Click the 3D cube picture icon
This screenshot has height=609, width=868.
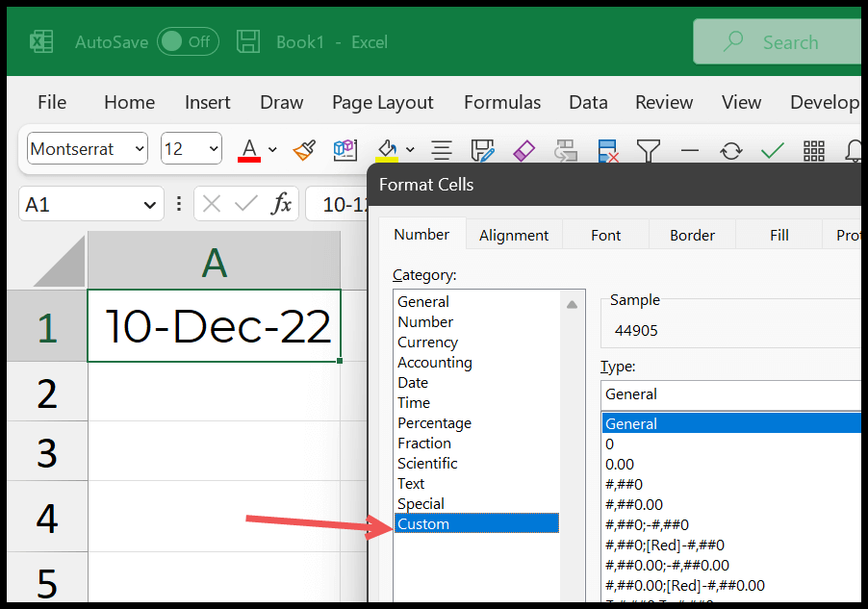pos(345,150)
